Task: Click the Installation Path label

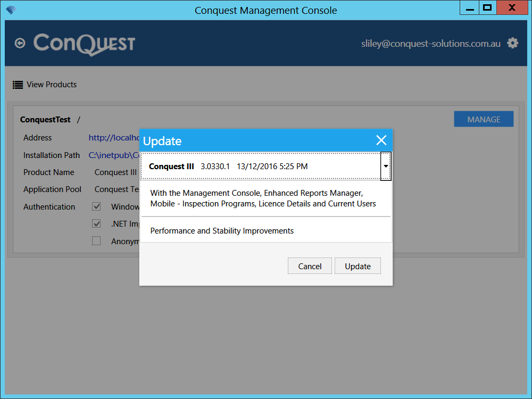Action: (x=52, y=155)
